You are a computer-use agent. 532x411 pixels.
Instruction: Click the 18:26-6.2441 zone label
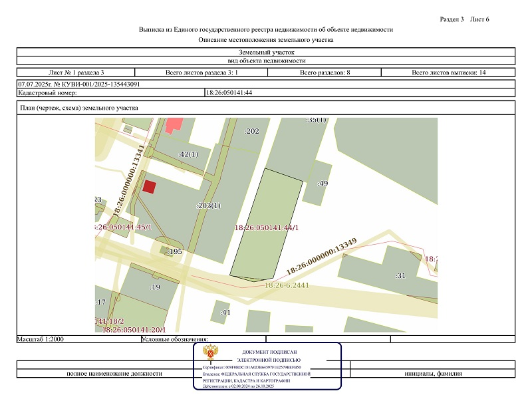pos(287,285)
